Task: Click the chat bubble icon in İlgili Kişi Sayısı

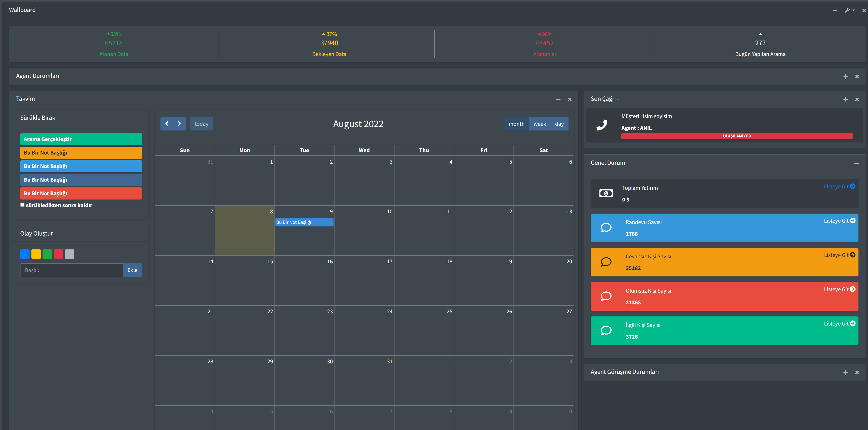Action: [606, 330]
